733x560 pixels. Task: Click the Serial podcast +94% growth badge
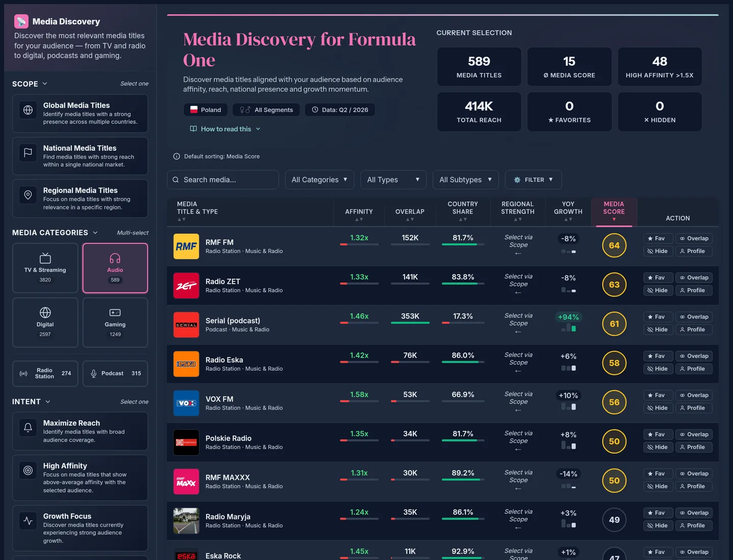point(568,317)
